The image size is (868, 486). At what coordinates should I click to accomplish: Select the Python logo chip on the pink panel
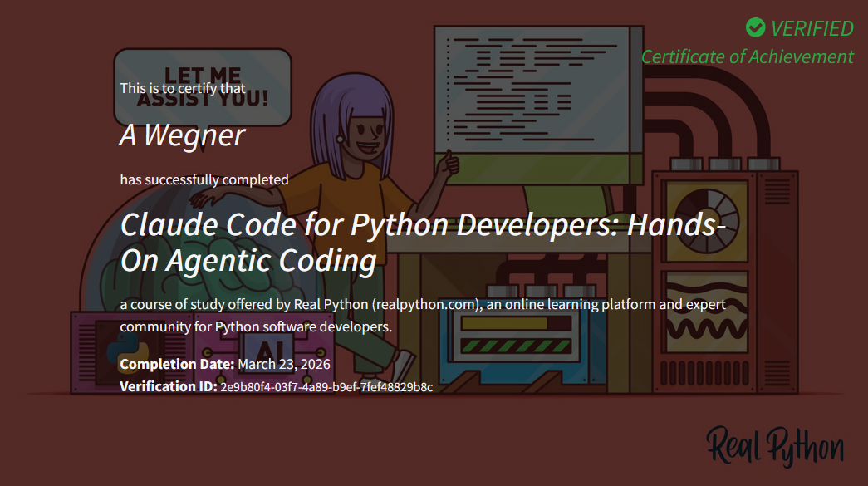tap(127, 351)
